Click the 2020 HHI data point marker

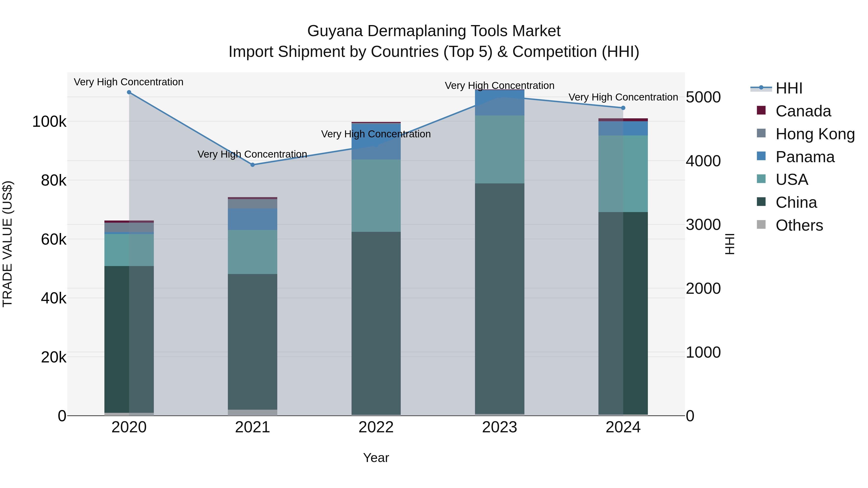click(x=129, y=92)
